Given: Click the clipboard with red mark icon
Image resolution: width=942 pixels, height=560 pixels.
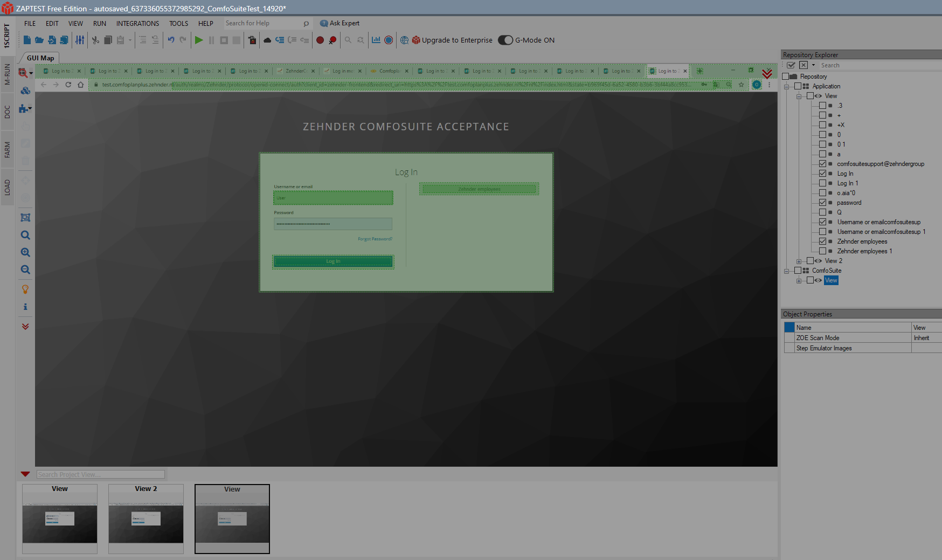Looking at the screenshot, I should (x=252, y=40).
